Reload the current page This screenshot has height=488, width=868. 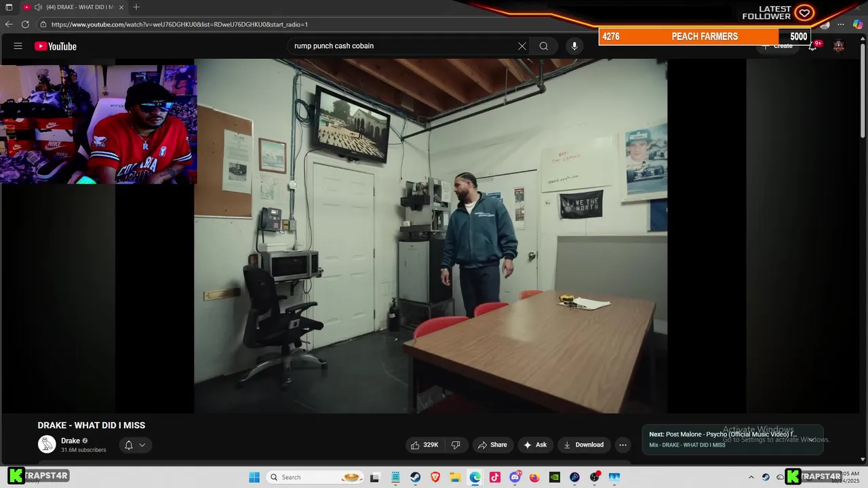point(26,24)
